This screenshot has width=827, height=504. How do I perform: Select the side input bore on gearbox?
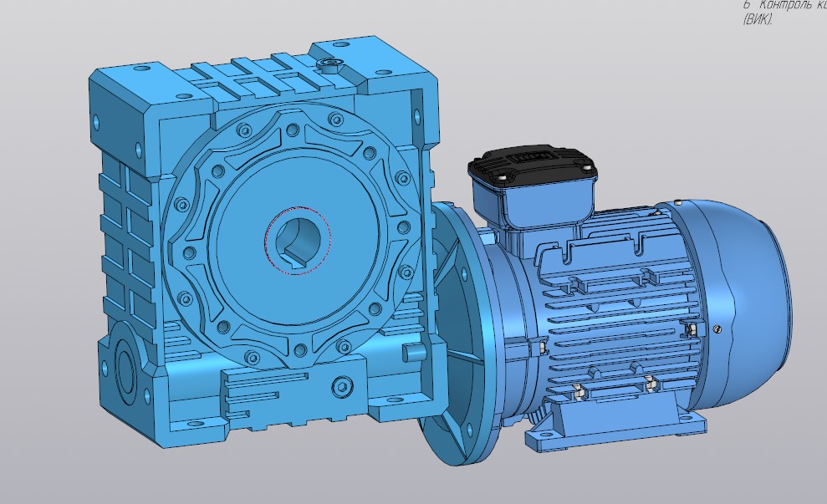(x=125, y=367)
